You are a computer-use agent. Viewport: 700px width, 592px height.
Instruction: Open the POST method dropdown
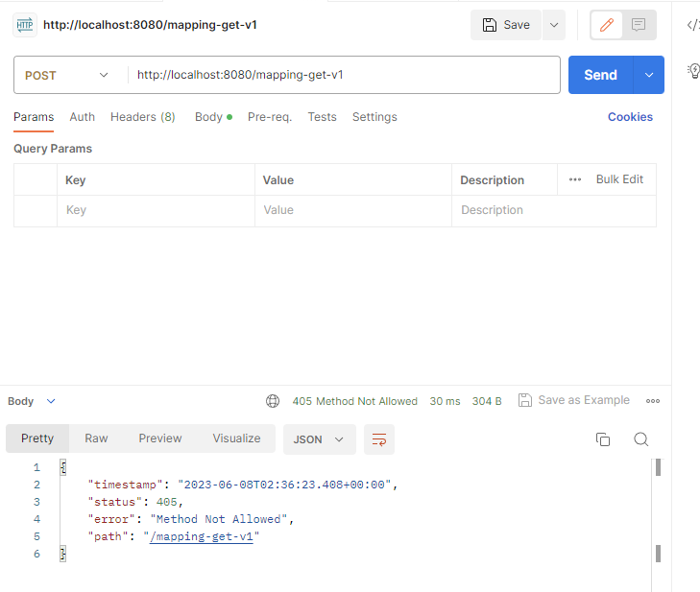[x=66, y=76]
